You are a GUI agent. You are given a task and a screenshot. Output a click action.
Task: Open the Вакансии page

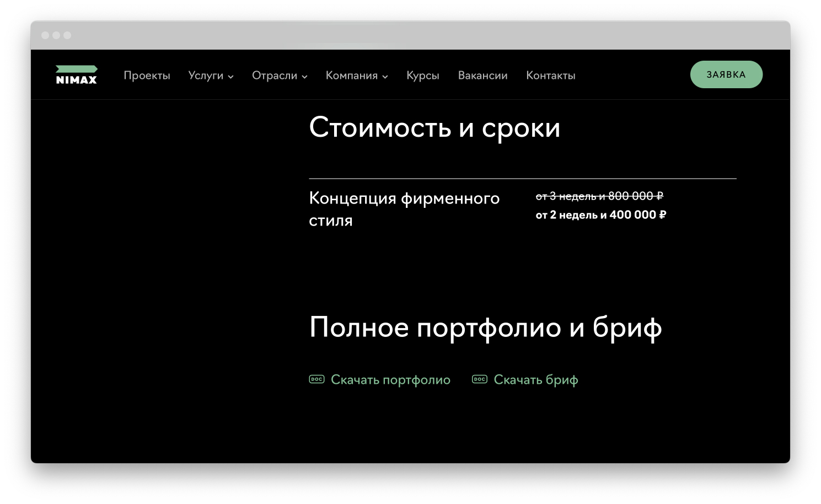point(482,76)
